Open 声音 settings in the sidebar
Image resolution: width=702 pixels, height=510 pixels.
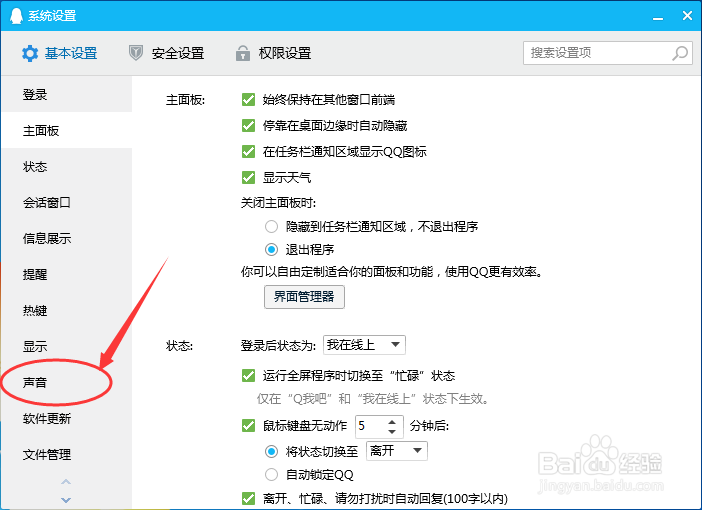pos(67,382)
